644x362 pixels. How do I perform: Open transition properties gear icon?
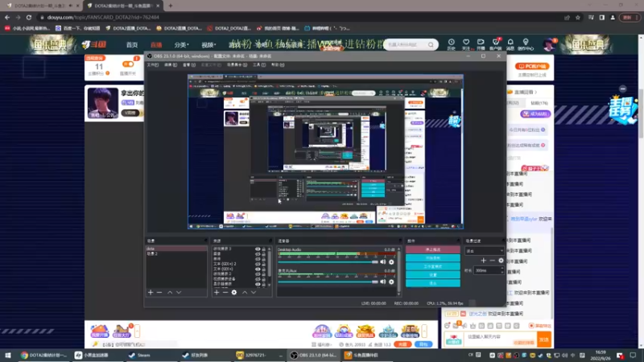[x=501, y=260]
